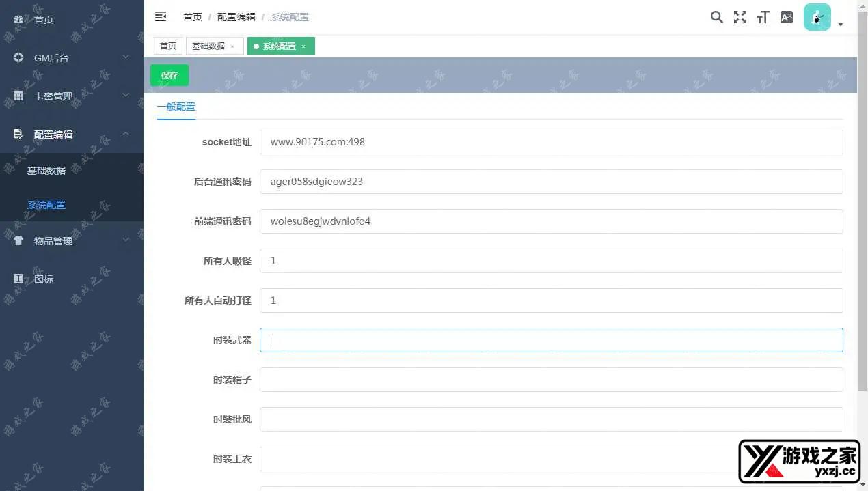Image resolution: width=868 pixels, height=491 pixels.
Task: Open the user avatar menu
Action: 817,17
